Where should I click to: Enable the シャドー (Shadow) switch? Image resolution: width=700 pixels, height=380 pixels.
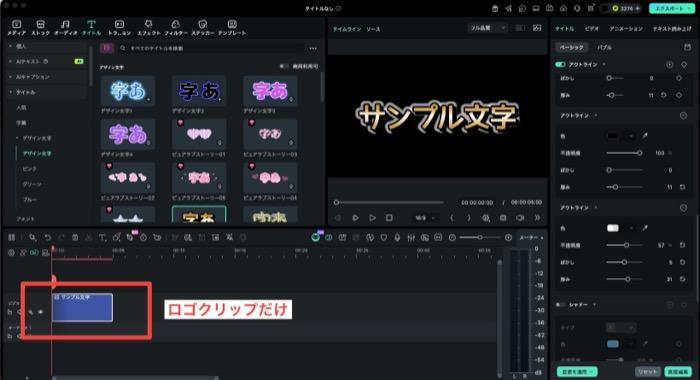[x=560, y=305]
